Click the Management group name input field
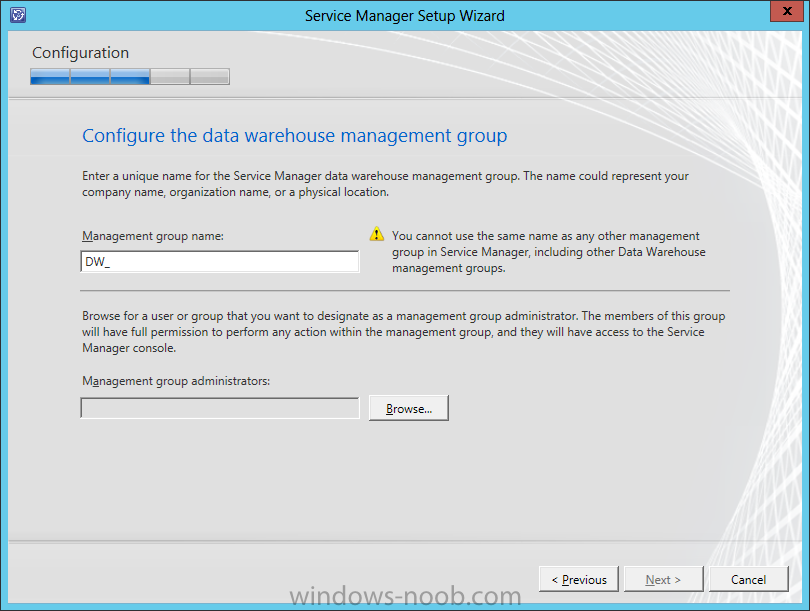The image size is (810, 611). coord(220,261)
